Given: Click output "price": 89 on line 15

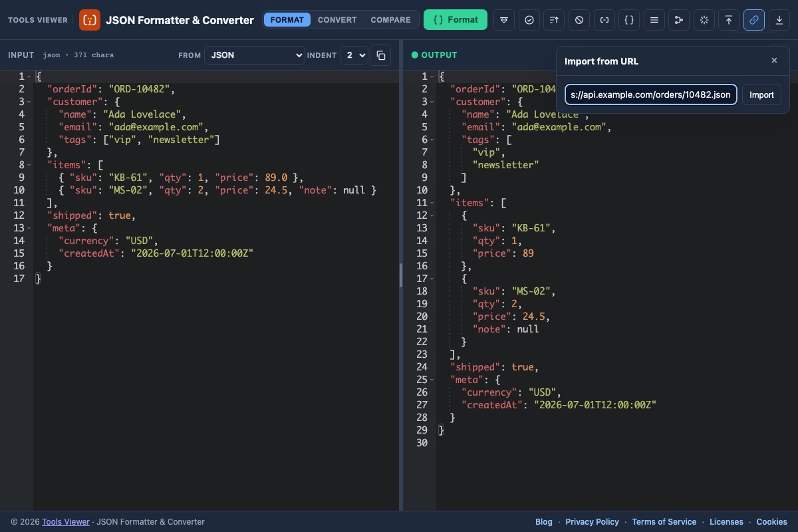Looking at the screenshot, I should [503, 253].
